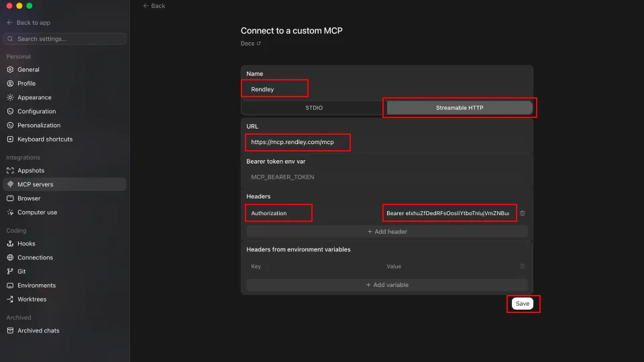
Task: Select the STDIO transport option
Action: pyautogui.click(x=314, y=107)
